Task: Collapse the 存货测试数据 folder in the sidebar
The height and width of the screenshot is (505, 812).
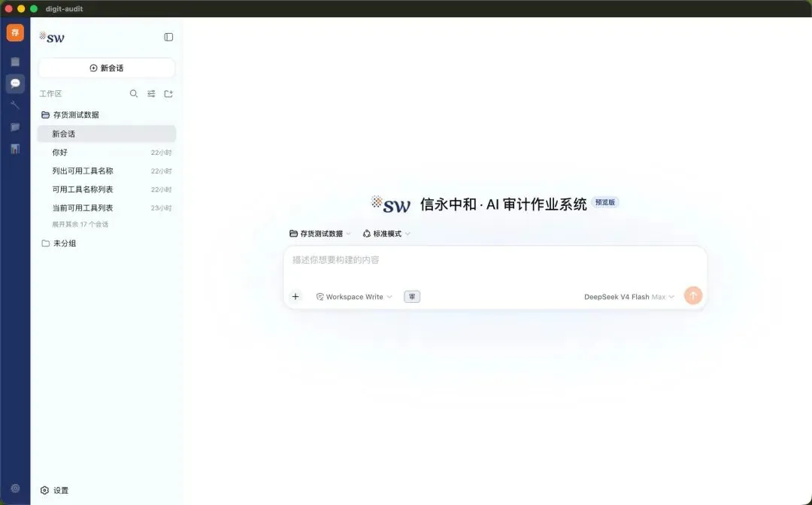Action: click(71, 115)
